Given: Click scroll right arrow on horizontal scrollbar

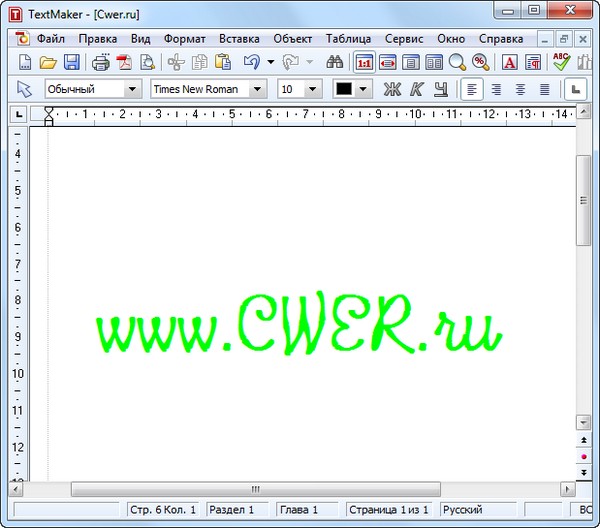Looking at the screenshot, I should 567,489.
